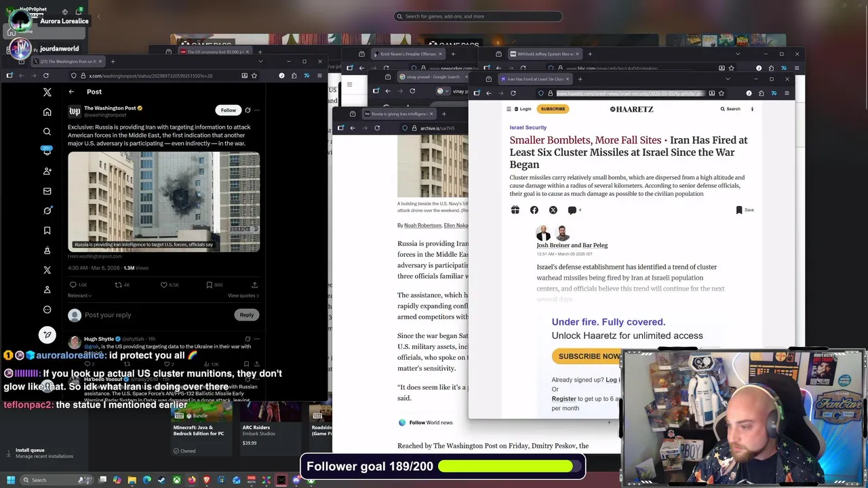Open Firefox menu in Haaretz window

pos(787,93)
